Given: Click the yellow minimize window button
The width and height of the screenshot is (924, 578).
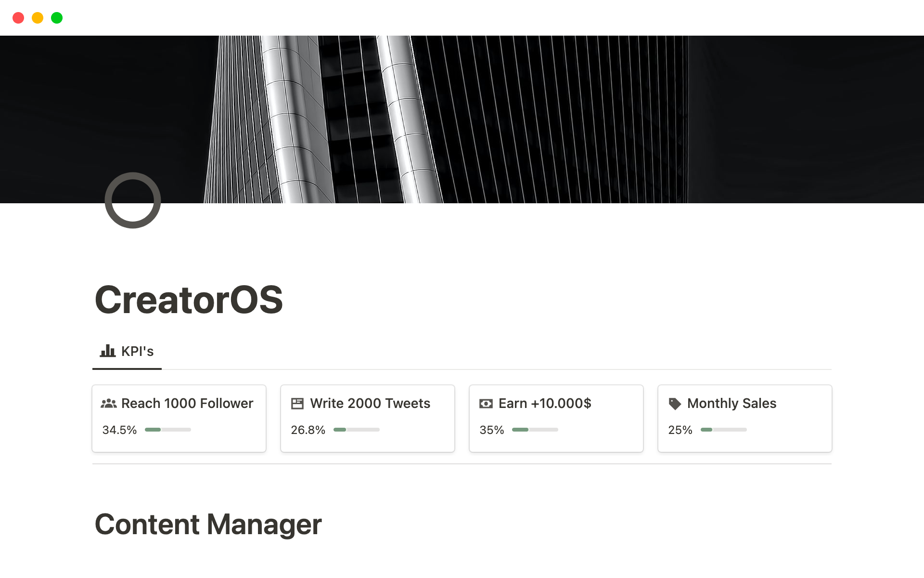Looking at the screenshot, I should tap(38, 18).
